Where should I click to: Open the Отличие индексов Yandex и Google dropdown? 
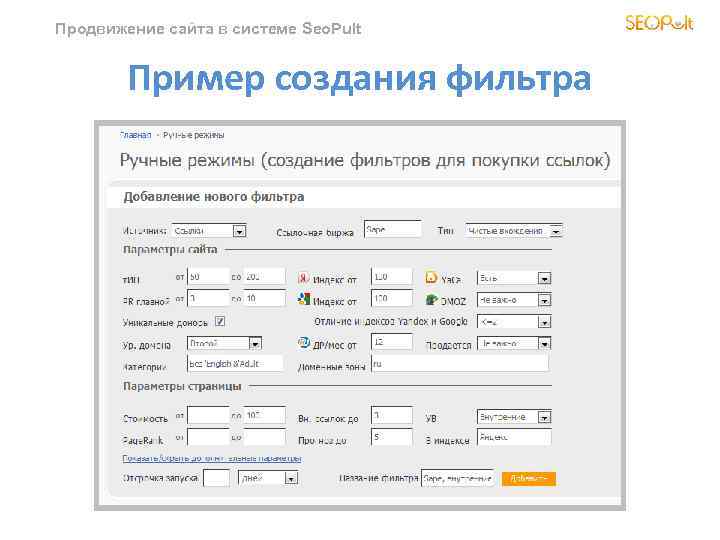514,322
